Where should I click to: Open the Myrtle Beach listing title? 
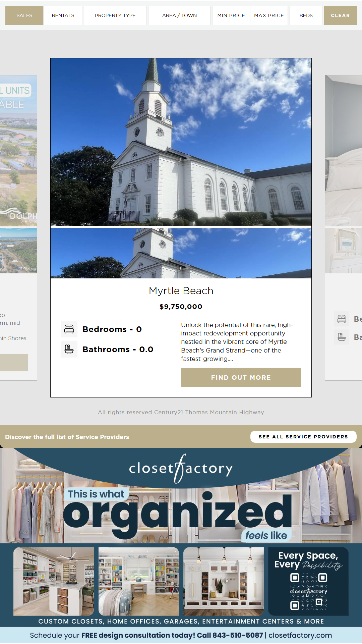click(181, 291)
